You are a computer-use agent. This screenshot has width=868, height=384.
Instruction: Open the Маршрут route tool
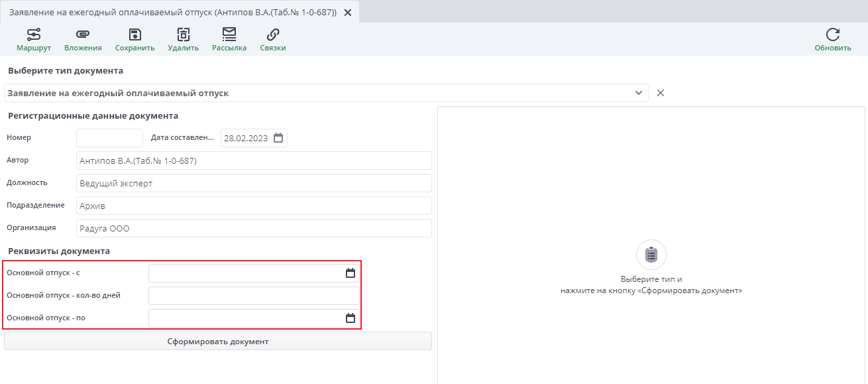tap(34, 40)
